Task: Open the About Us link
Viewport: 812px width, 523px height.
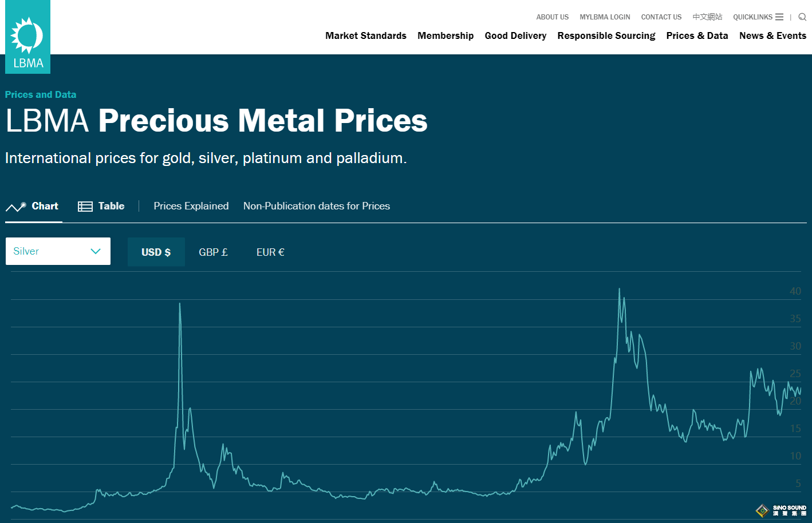Action: coord(552,17)
